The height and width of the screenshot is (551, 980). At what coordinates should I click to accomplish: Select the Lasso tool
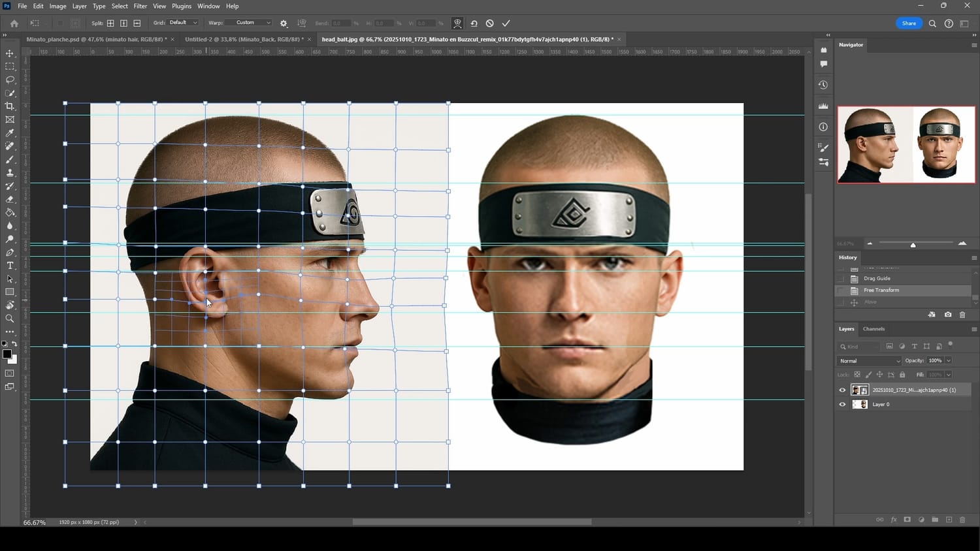coord(10,80)
